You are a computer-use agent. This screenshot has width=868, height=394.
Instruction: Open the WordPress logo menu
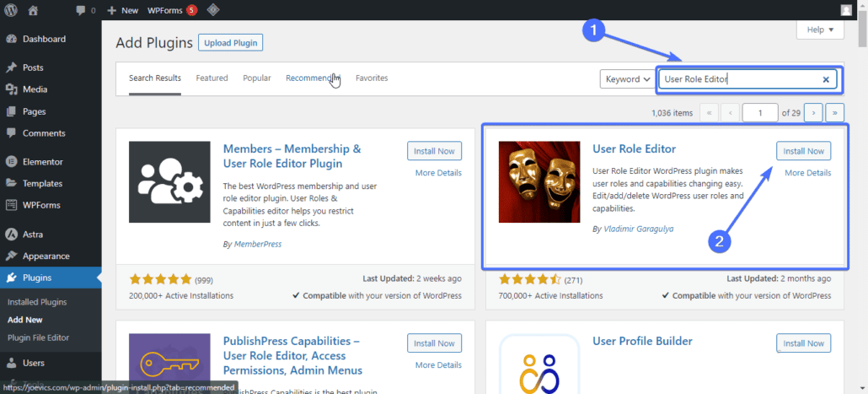tap(11, 10)
